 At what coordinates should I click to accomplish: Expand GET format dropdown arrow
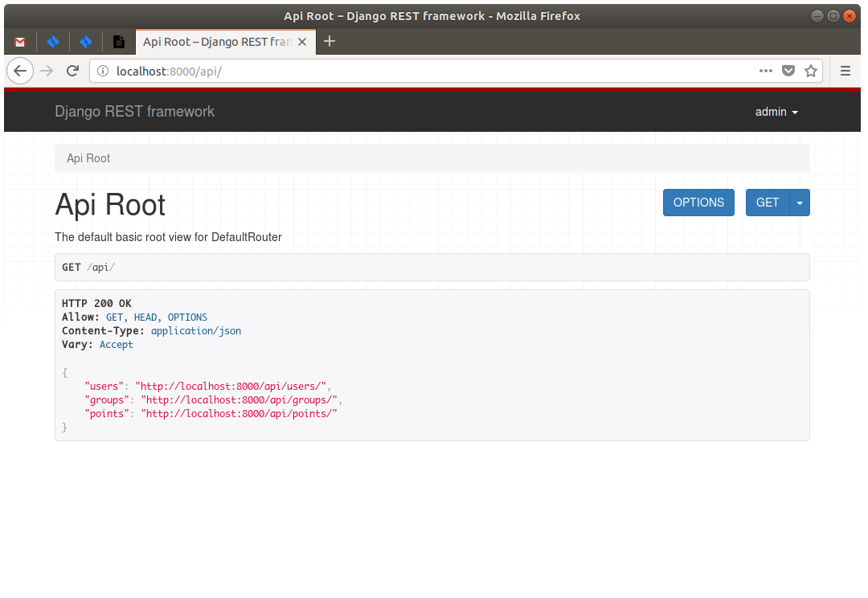pos(800,203)
